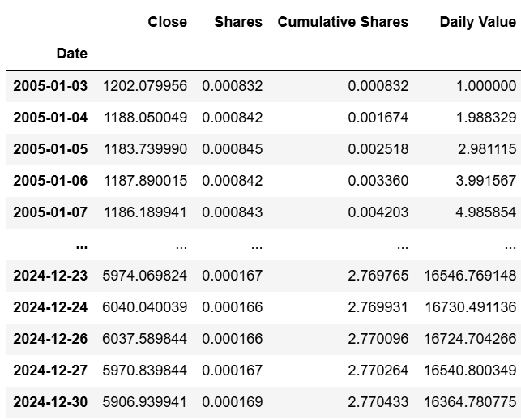Select the 2005-01-05 date row
The width and height of the screenshot is (521, 420).
point(50,149)
